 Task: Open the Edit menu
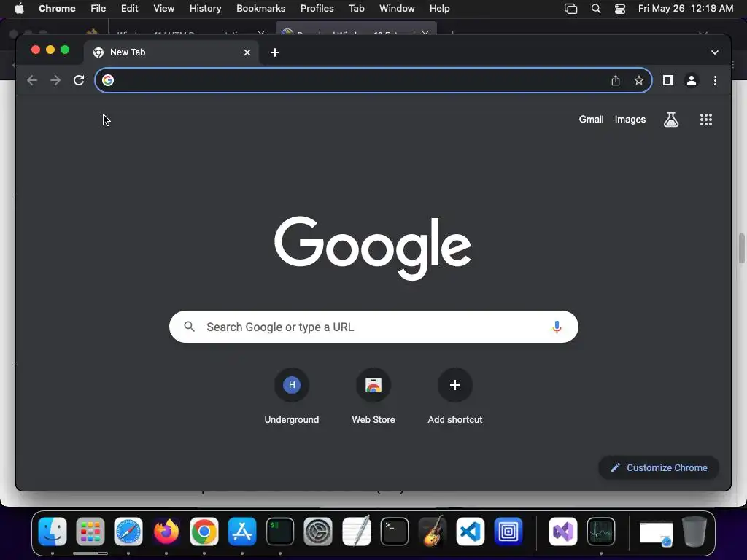[130, 9]
